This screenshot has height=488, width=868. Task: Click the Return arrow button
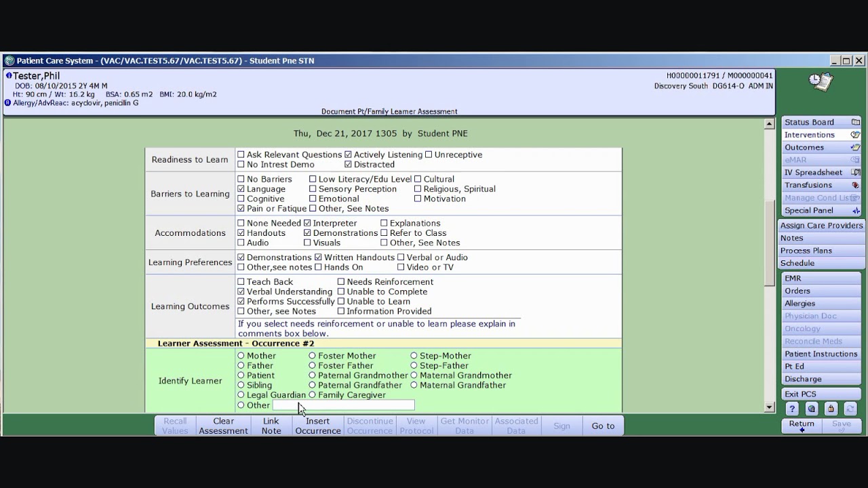tap(802, 426)
